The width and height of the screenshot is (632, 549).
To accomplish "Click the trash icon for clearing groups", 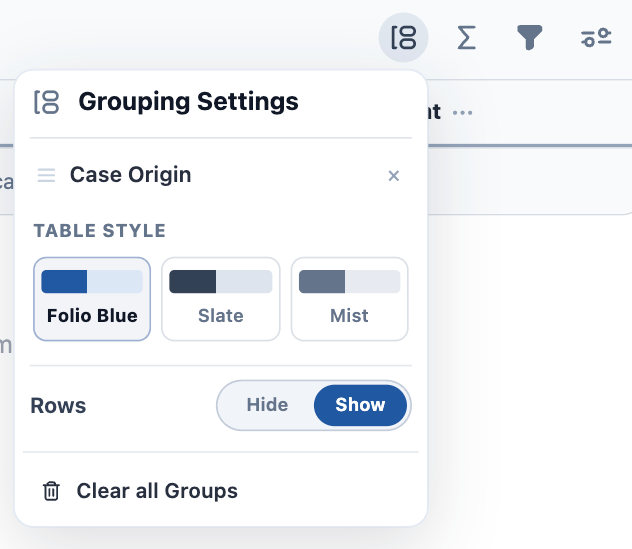I will coord(51,491).
